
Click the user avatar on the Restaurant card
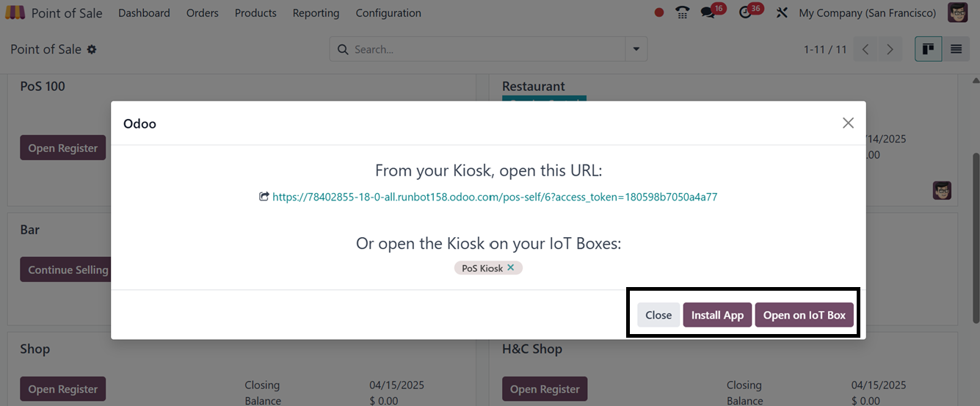click(x=942, y=190)
